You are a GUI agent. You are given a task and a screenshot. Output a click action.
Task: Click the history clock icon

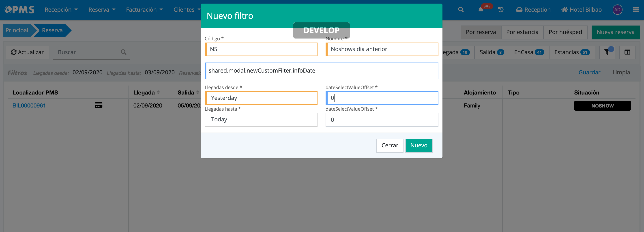coord(500,10)
